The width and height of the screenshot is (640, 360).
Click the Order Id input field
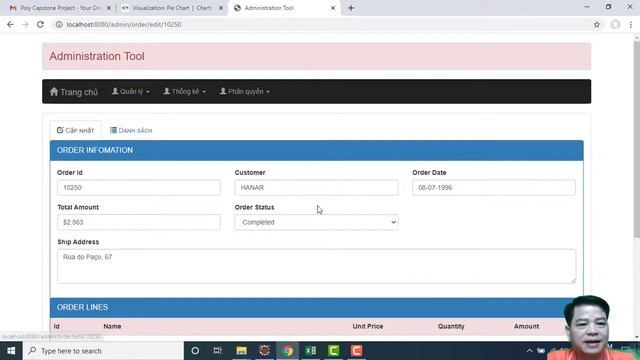pyautogui.click(x=139, y=188)
